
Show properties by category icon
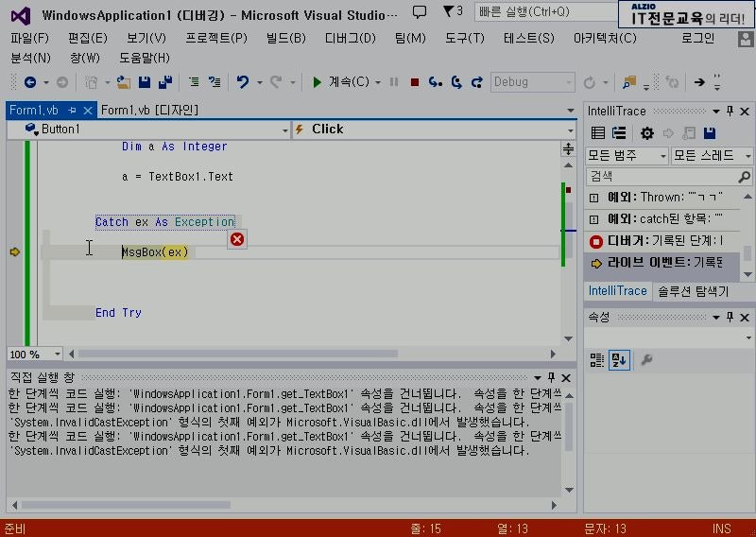coord(597,360)
